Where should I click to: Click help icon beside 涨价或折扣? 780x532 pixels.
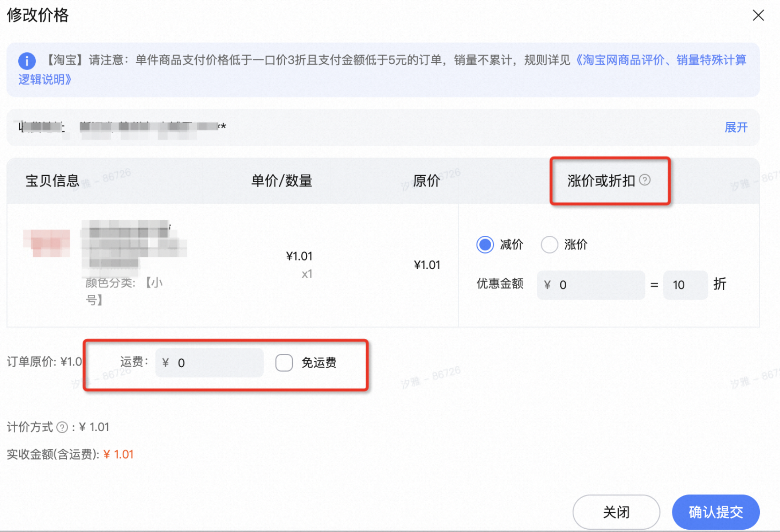click(645, 180)
